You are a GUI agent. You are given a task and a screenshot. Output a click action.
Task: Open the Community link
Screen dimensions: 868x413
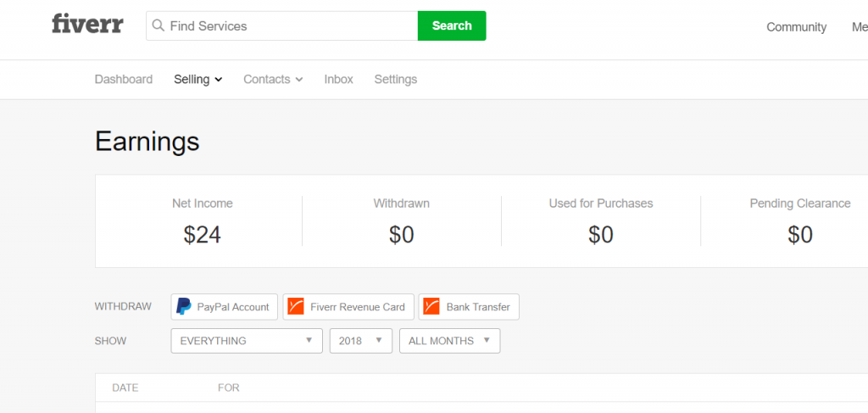click(x=796, y=26)
